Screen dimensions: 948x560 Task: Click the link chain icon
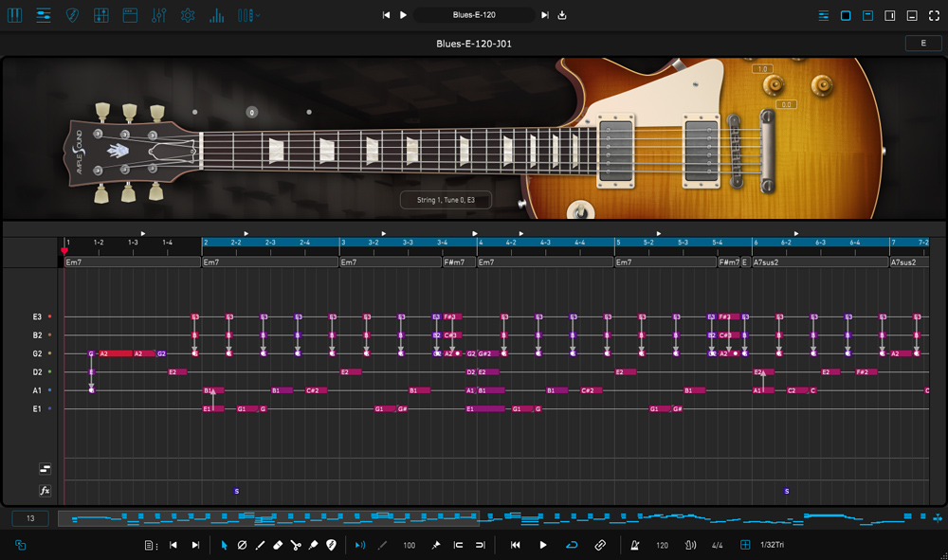click(599, 545)
